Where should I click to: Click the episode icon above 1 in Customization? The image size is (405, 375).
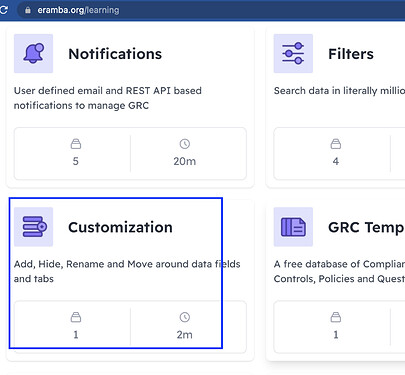tap(76, 317)
